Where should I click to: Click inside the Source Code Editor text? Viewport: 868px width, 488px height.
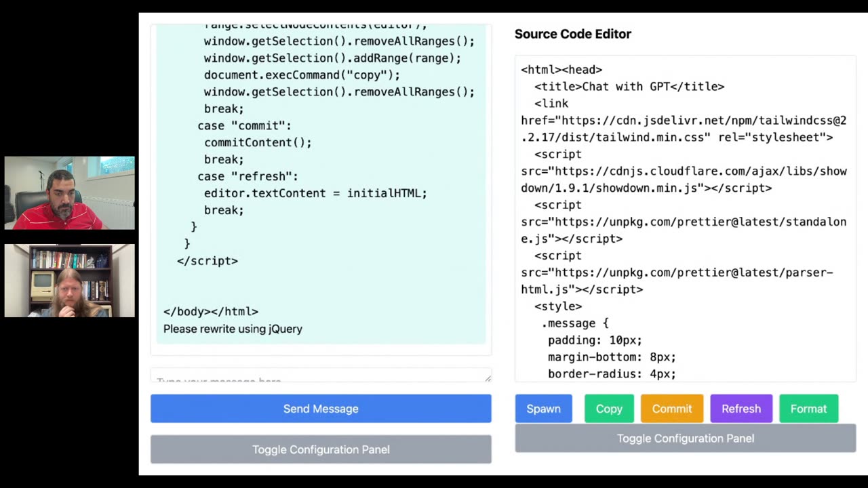[x=686, y=218]
